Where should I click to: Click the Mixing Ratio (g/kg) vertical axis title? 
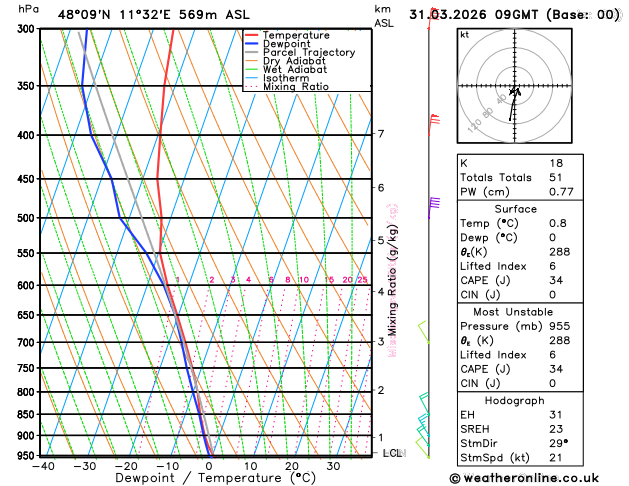pos(392,280)
